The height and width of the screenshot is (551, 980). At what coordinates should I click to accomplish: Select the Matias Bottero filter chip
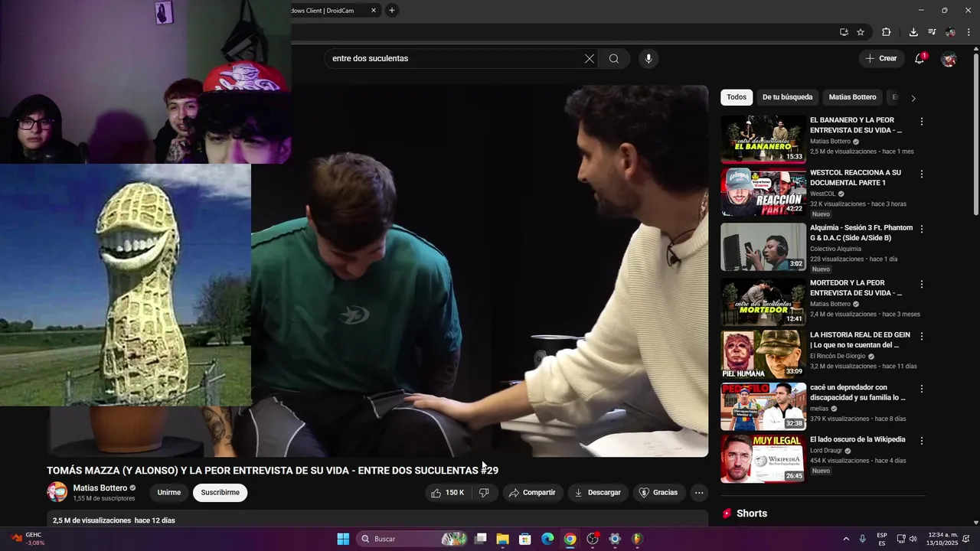(x=852, y=97)
